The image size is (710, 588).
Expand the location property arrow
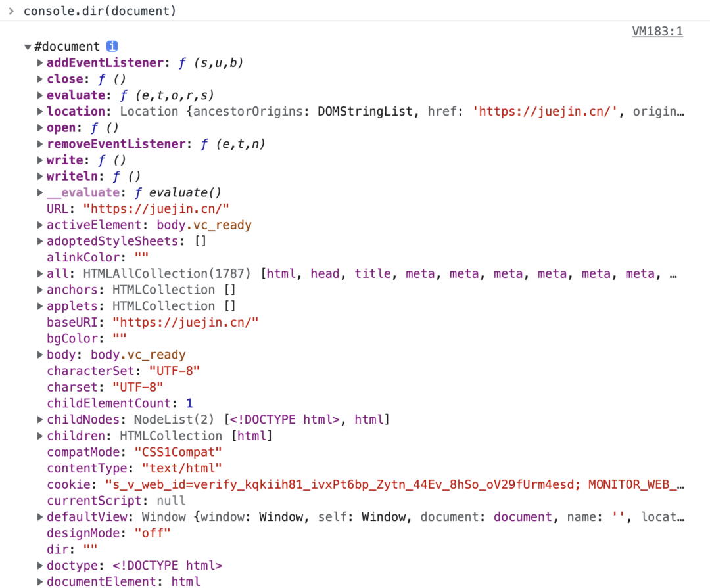click(40, 111)
